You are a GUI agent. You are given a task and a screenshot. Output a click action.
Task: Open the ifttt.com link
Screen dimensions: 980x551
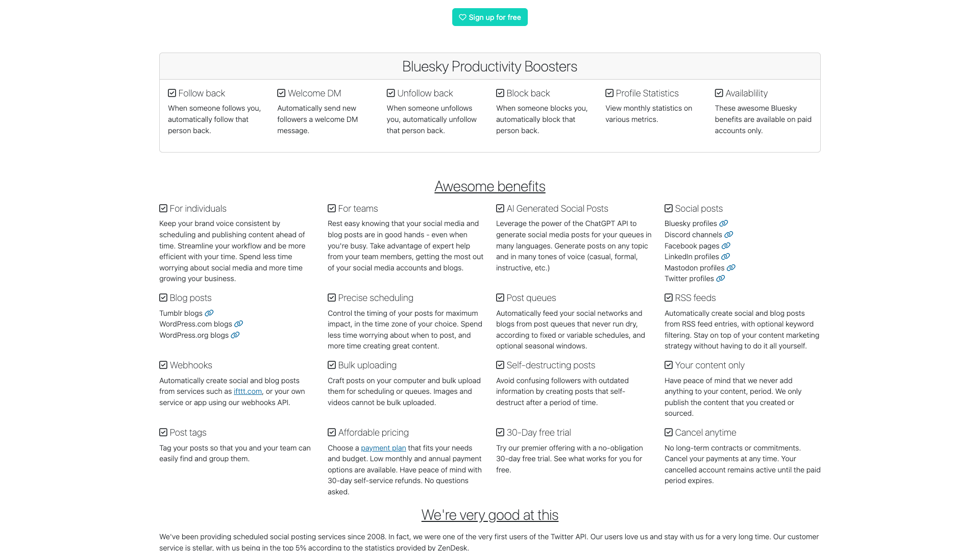[x=247, y=391]
